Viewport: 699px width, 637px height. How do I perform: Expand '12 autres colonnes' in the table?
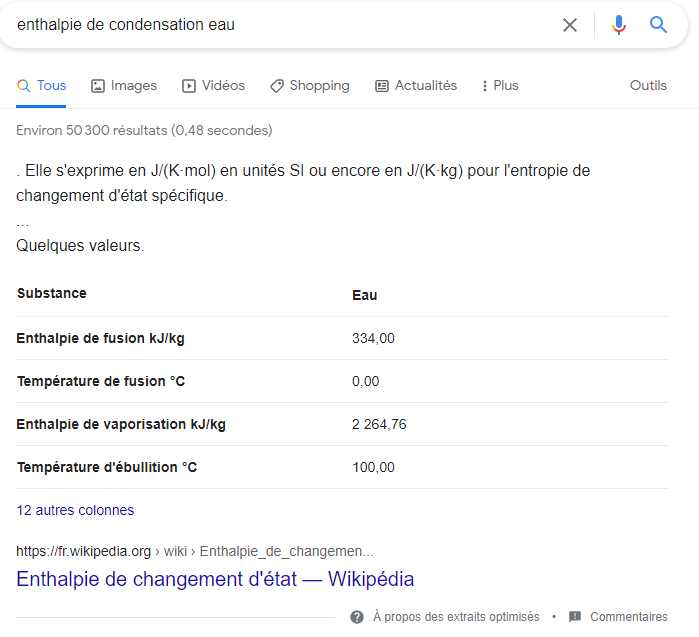pos(75,510)
